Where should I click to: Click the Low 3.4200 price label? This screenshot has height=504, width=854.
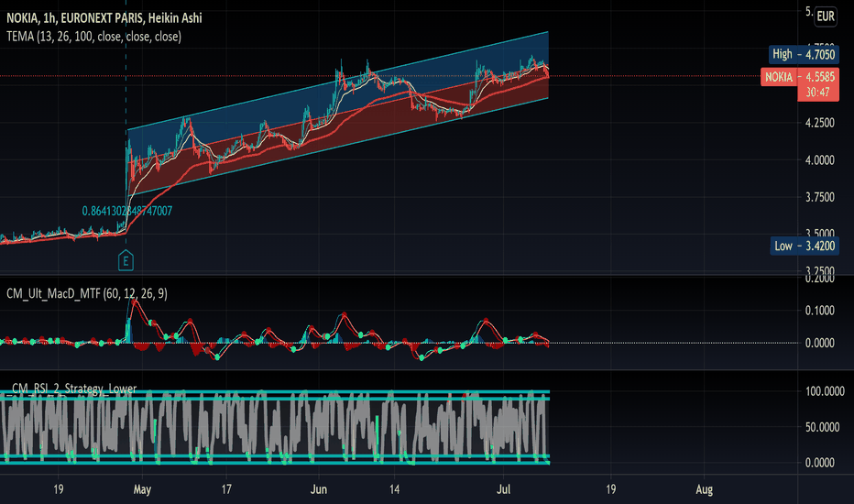(x=805, y=246)
